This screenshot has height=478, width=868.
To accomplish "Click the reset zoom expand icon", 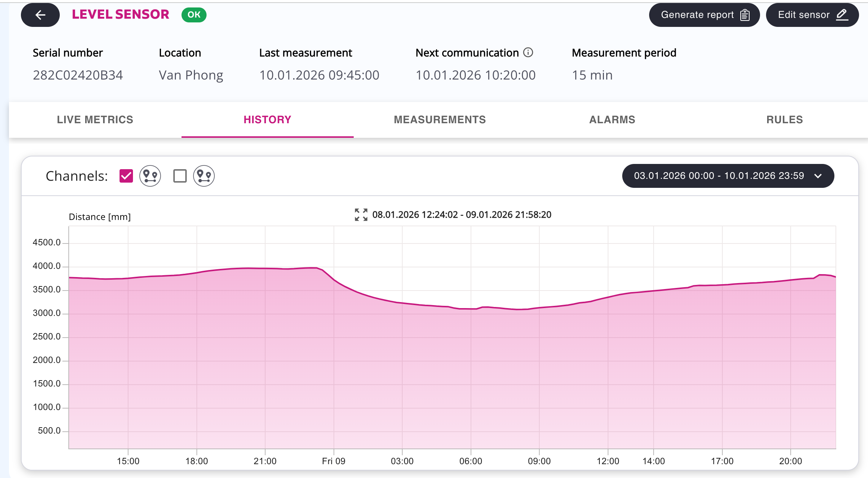I will pyautogui.click(x=361, y=215).
